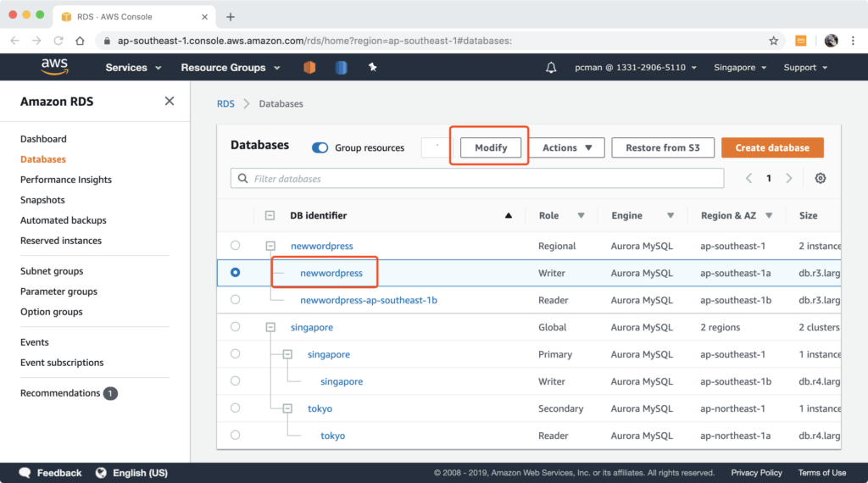Click Create database button
Screen dimensions: 868x483
click(x=772, y=147)
